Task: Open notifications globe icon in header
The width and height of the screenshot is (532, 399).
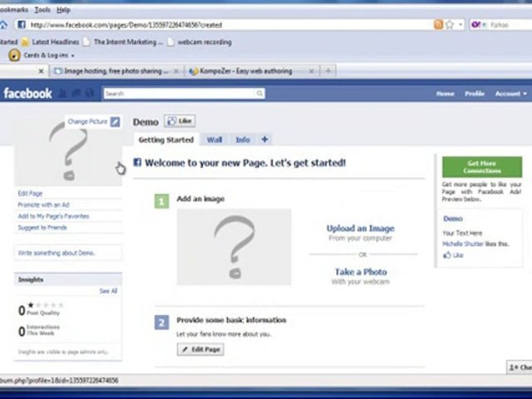Action: 89,93
